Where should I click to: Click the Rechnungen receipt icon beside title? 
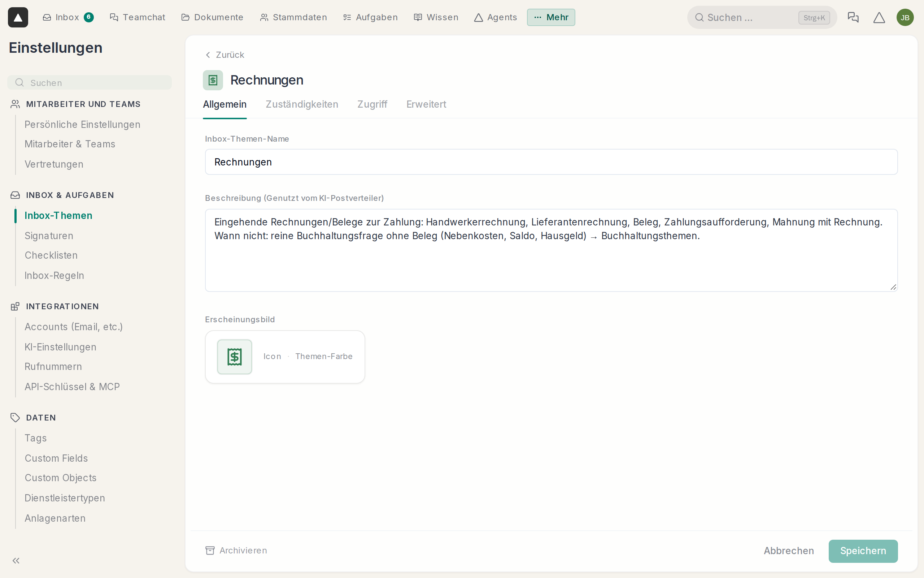pos(213,80)
